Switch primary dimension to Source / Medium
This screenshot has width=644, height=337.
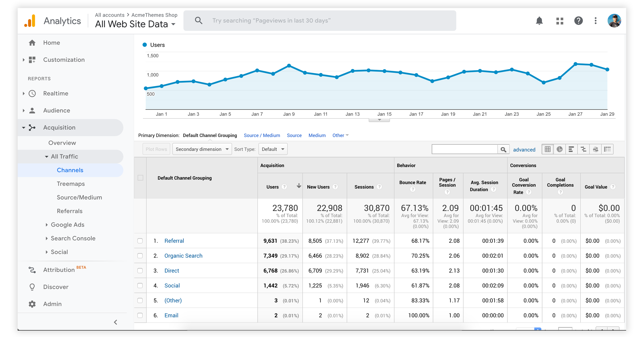coord(262,136)
